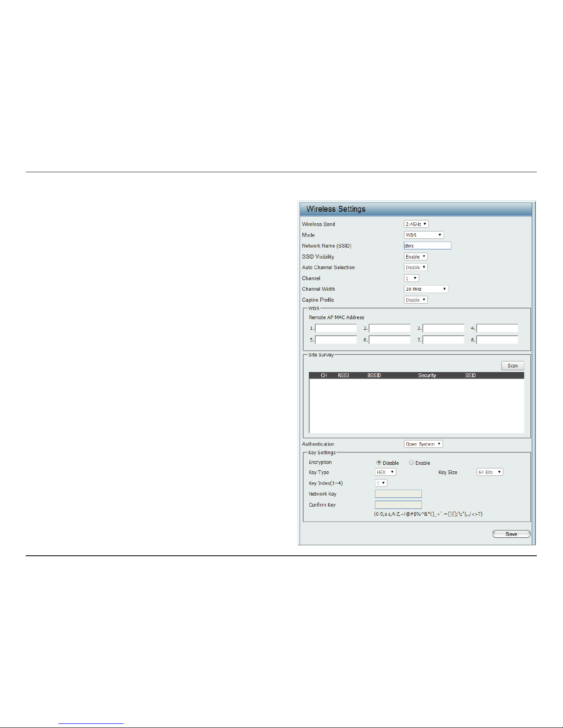Click Remote AP MAC Address field 5
The image size is (563, 728).
(x=336, y=340)
